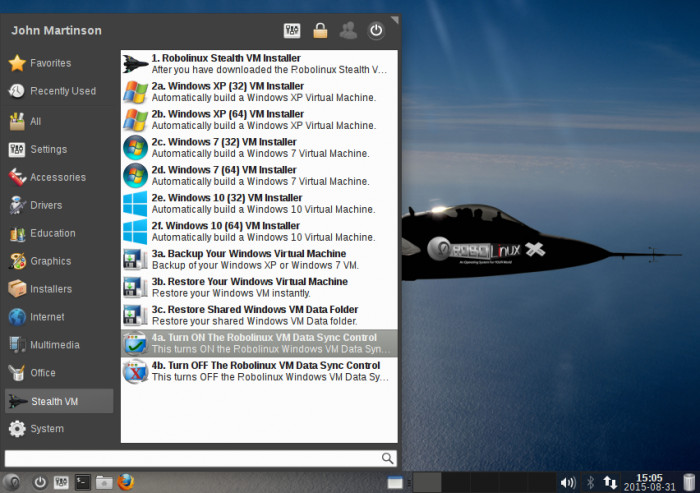Open Restore Shared Windows VM Data Folder
The image size is (700, 493).
[259, 315]
